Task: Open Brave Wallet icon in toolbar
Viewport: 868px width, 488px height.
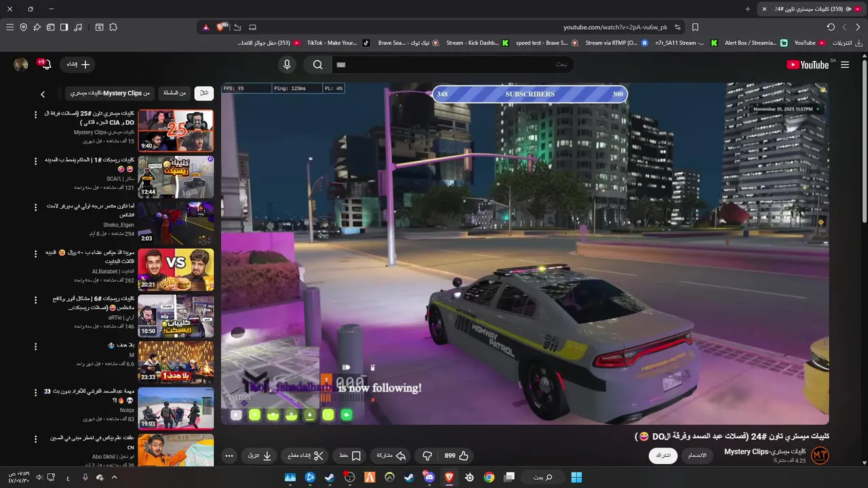Action: (50, 27)
